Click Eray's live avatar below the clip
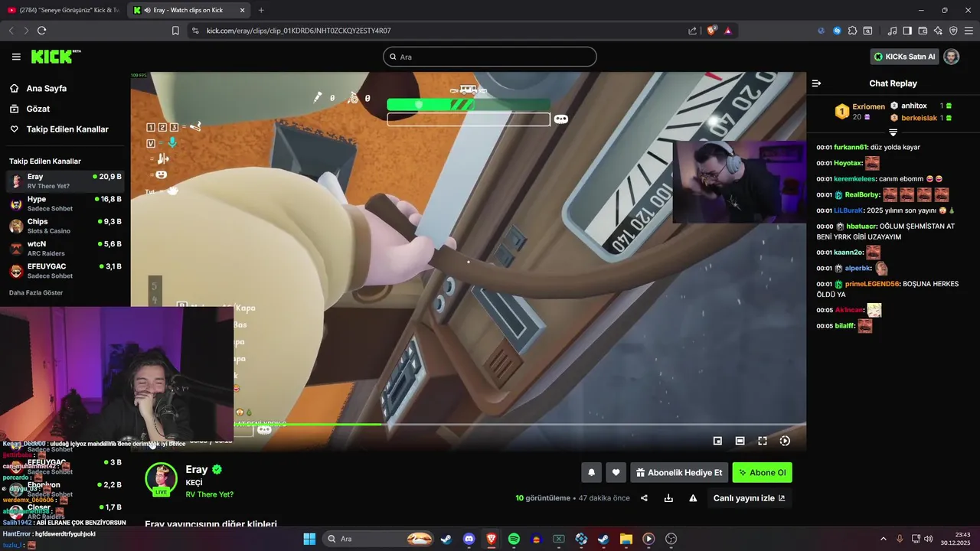 click(161, 478)
